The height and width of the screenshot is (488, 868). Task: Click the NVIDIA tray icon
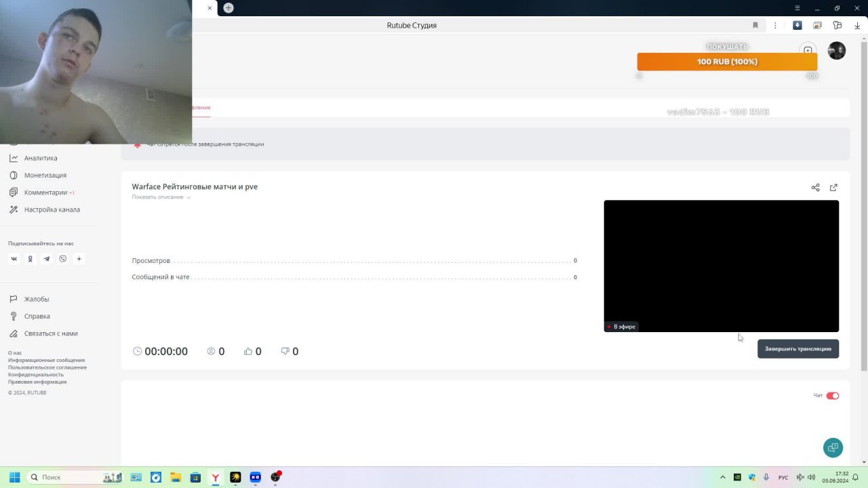(737, 477)
